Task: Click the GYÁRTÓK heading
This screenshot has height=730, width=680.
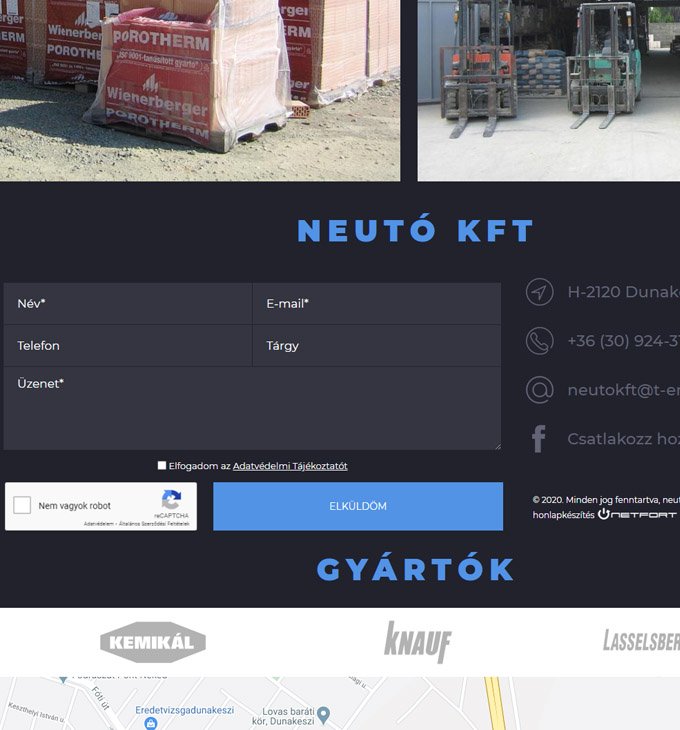Action: (416, 568)
